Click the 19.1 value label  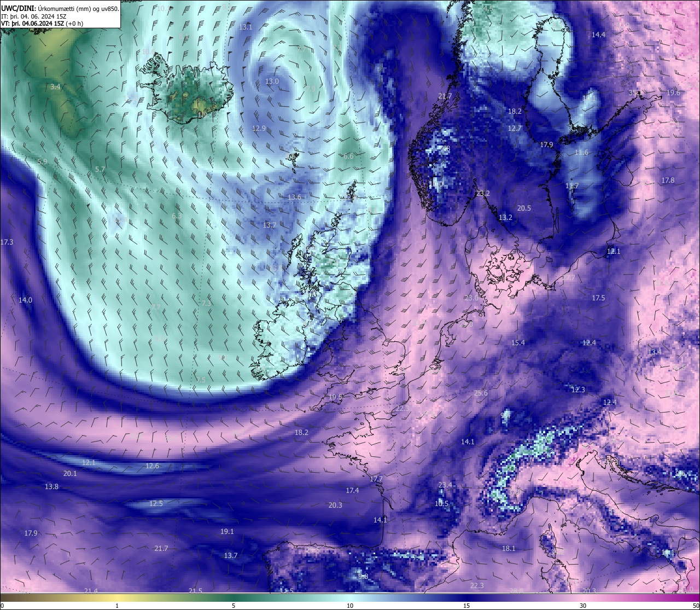(x=227, y=531)
